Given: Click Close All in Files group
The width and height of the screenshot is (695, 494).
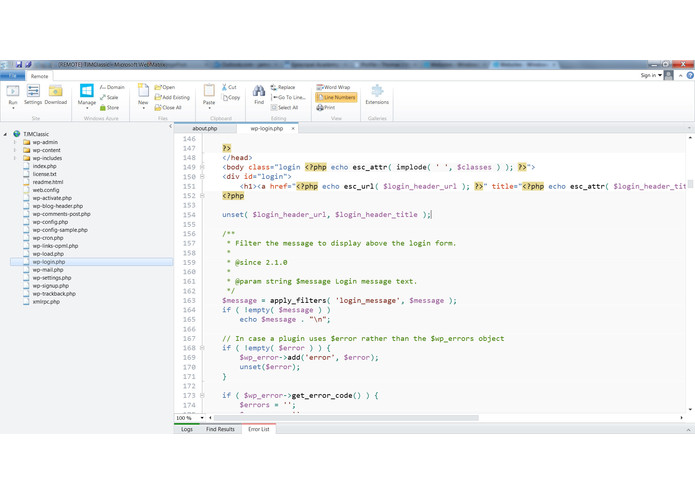Looking at the screenshot, I should (x=168, y=108).
